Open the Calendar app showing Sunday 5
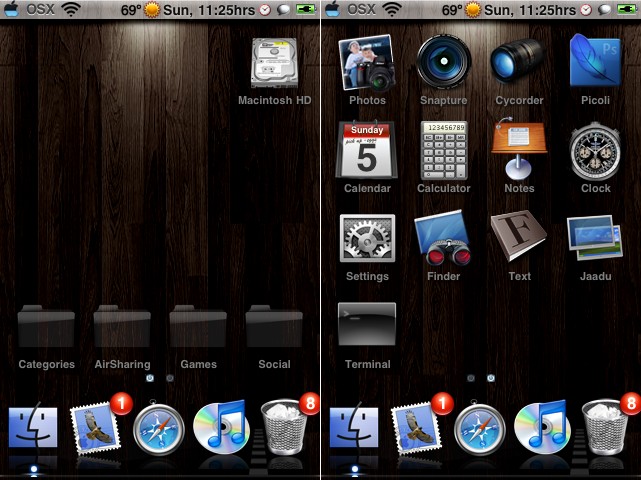This screenshot has width=641, height=480. coord(367,150)
